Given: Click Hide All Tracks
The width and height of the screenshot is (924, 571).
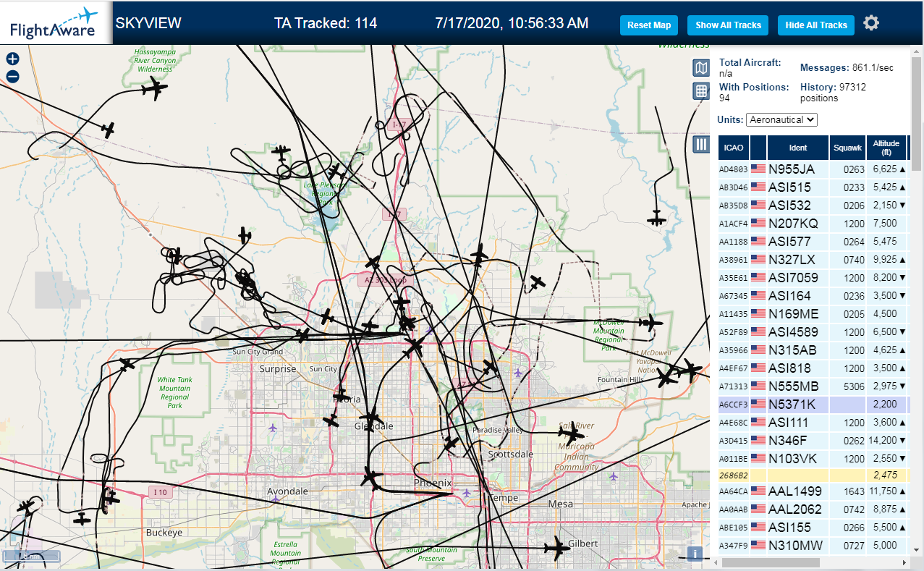Looking at the screenshot, I should [x=816, y=25].
